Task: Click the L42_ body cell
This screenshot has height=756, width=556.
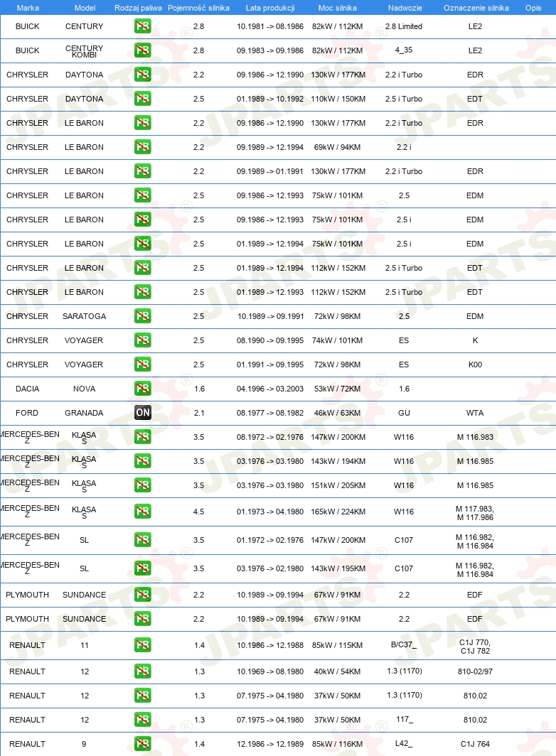Action: [403, 743]
